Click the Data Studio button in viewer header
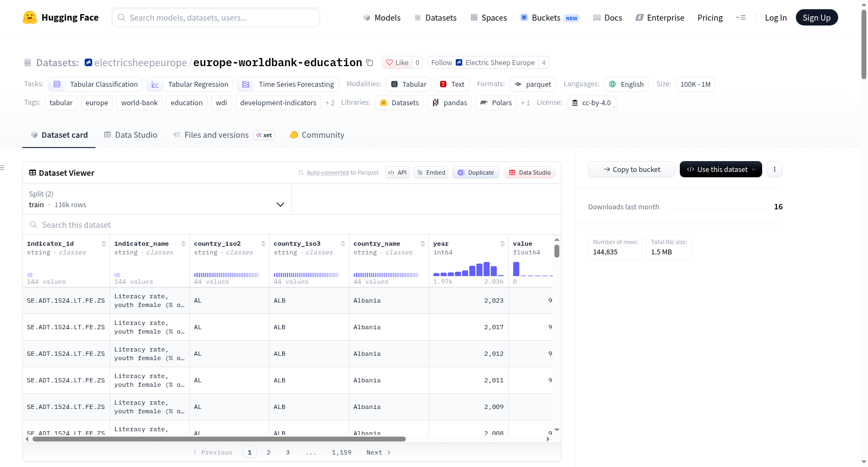The width and height of the screenshot is (868, 467). pos(529,172)
